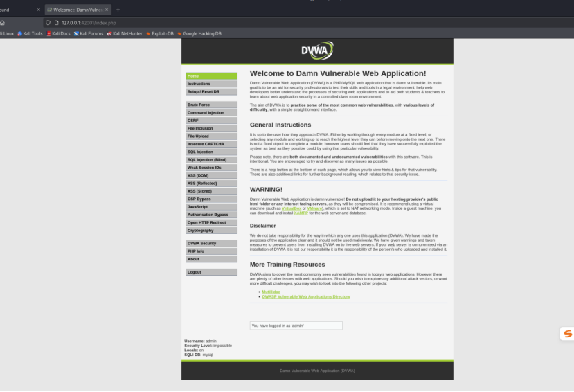Open the Google Hacking DB bookmark
The height and width of the screenshot is (392, 574).
[x=199, y=33]
